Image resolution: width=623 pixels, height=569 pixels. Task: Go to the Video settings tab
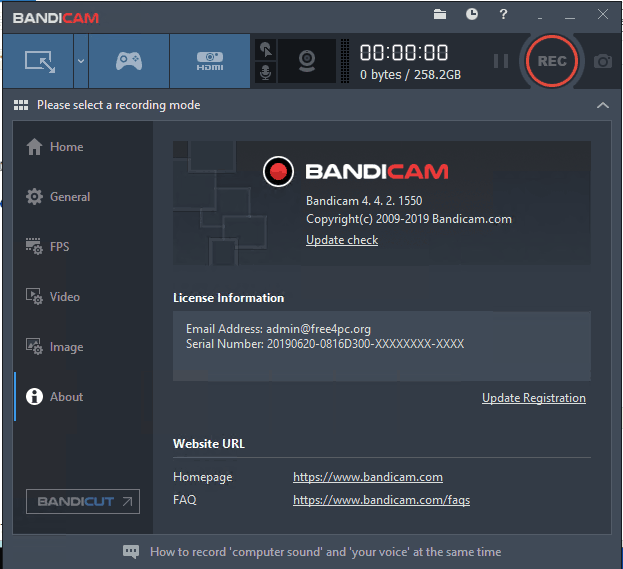64,297
